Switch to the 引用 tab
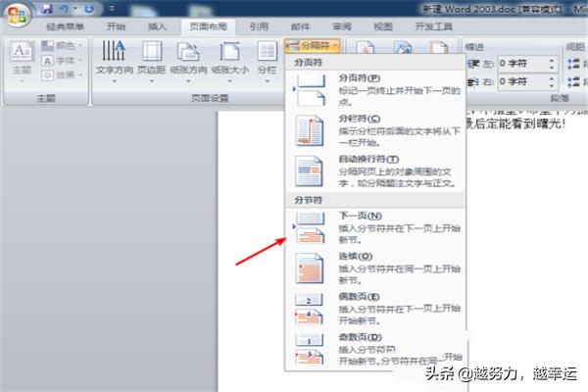Screen dimensions: 588x392 click(x=259, y=26)
